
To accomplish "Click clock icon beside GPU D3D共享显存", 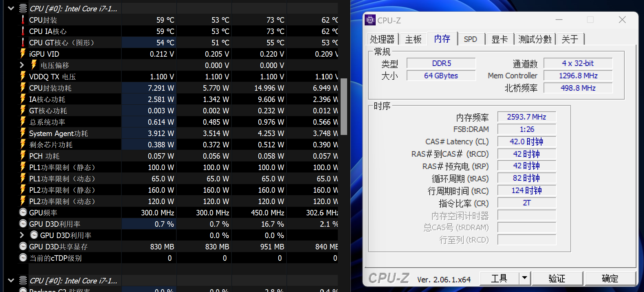I will point(23,247).
